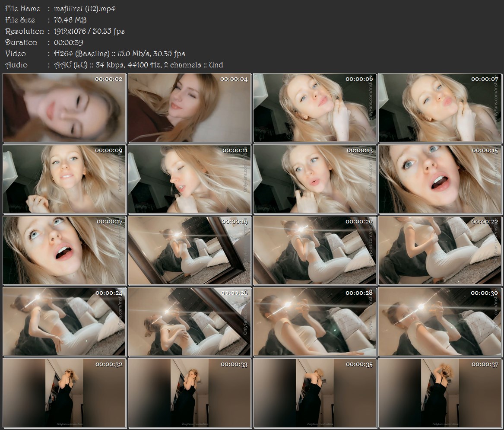The height and width of the screenshot is (430, 504).
Task: Click the frame stamped 00:00:33
Action: click(x=190, y=393)
